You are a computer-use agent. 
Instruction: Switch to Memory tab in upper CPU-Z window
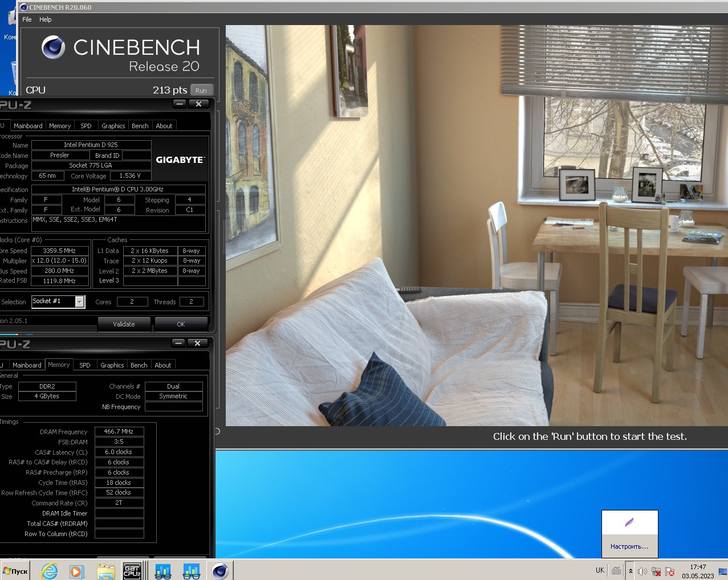(60, 126)
